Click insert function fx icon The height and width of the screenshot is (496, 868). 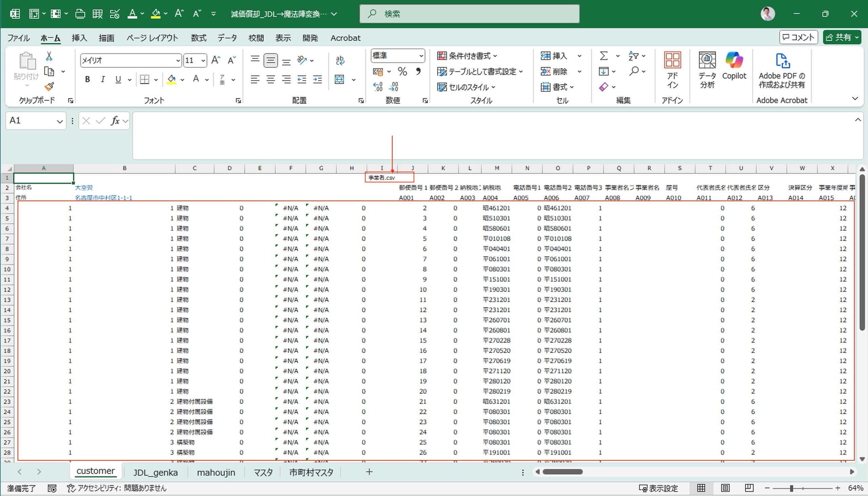115,120
